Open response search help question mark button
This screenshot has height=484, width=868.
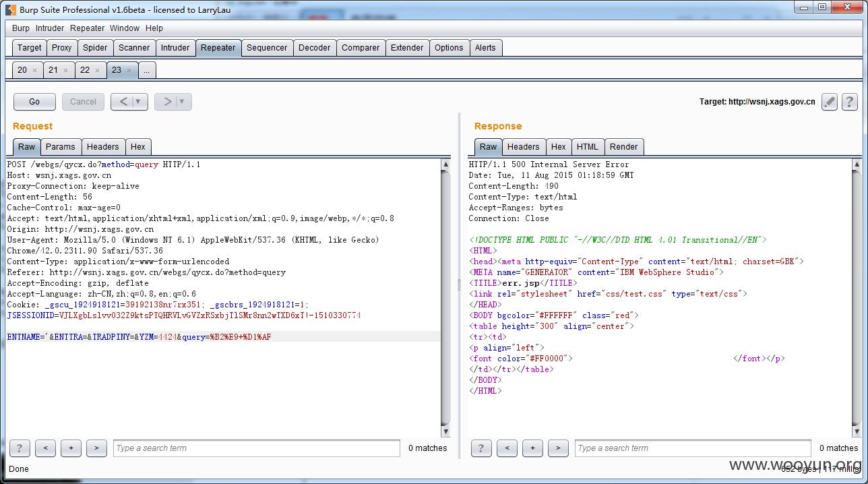pyautogui.click(x=481, y=448)
